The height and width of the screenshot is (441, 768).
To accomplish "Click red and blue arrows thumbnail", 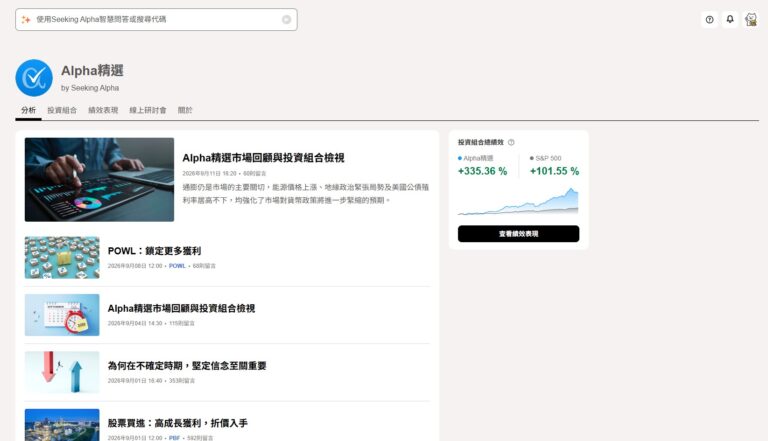I will pyautogui.click(x=62, y=372).
